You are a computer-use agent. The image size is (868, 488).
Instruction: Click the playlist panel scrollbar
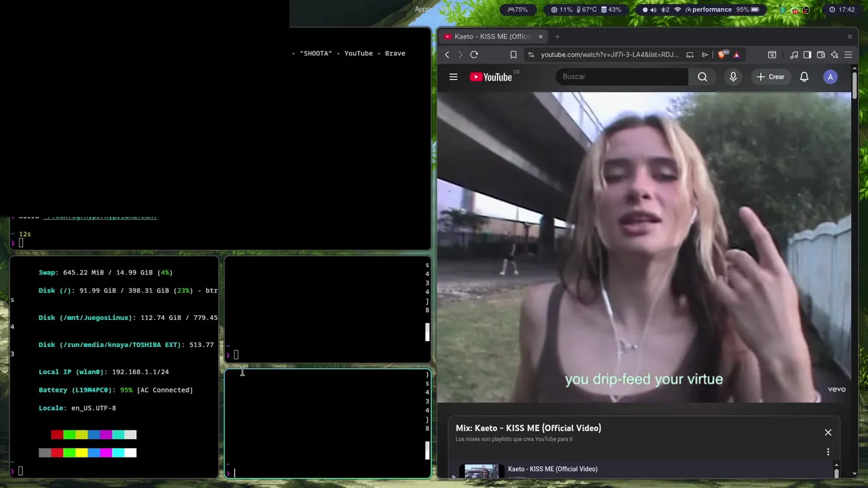(836, 472)
